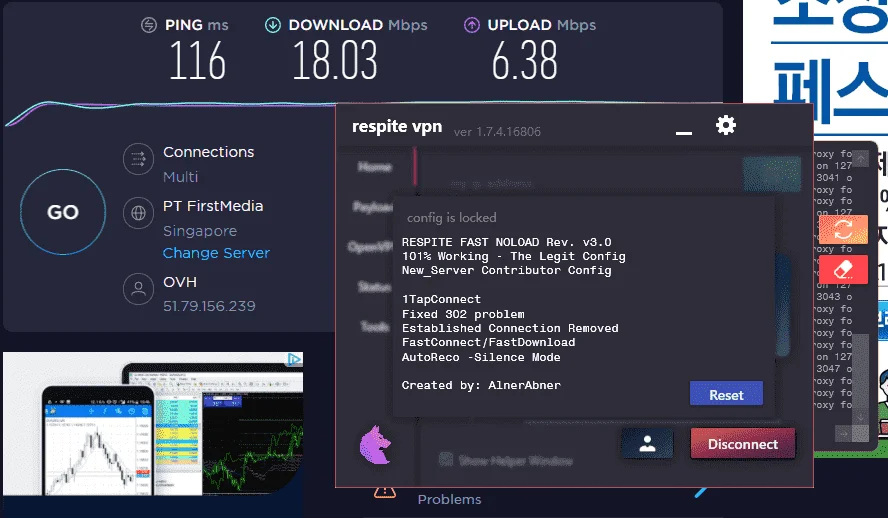Click the 'AutoReco -Silence Mode' line
This screenshot has height=518, width=888.
481,357
